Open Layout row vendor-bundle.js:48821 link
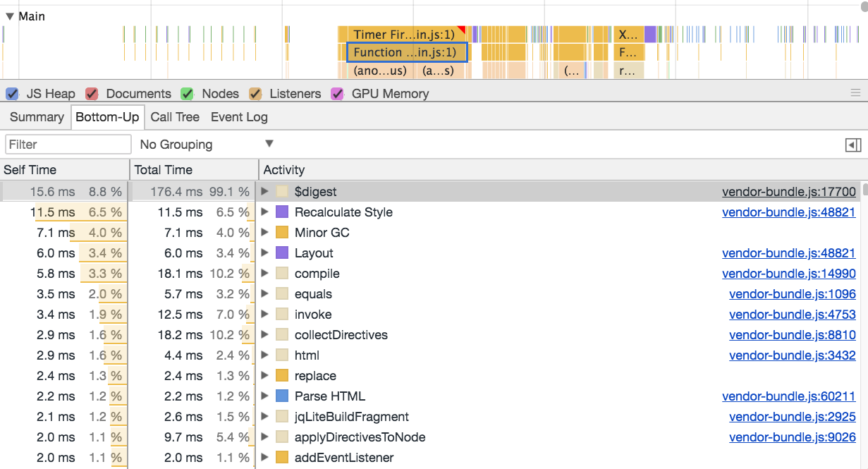This screenshot has width=868, height=469. [x=789, y=253]
